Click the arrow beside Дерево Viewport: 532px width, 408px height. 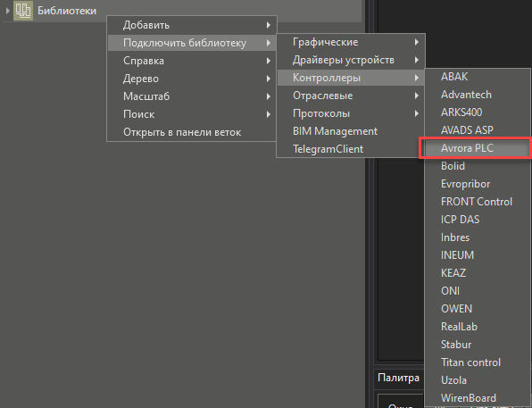(269, 79)
